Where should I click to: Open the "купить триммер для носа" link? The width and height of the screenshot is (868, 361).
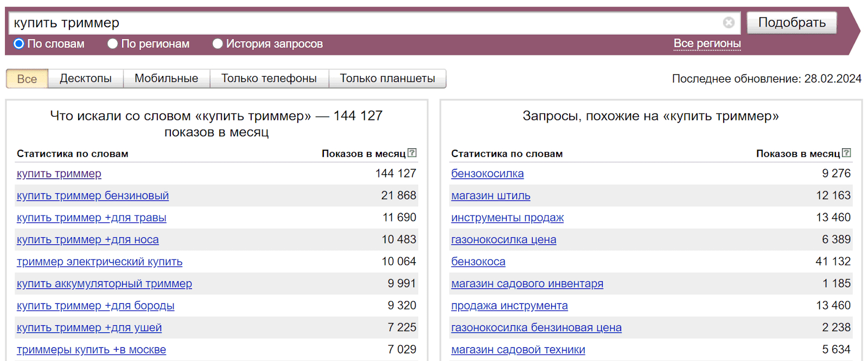(88, 239)
